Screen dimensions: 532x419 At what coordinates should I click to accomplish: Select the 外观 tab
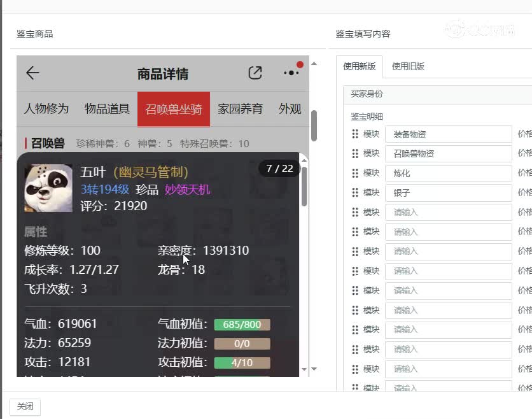click(289, 108)
